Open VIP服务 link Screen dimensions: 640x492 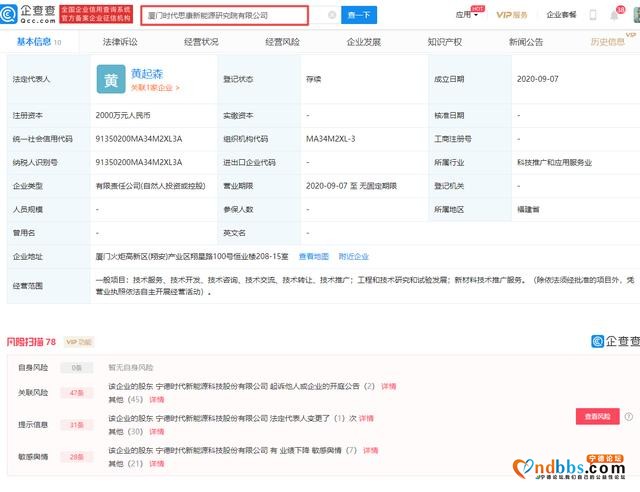pos(512,15)
